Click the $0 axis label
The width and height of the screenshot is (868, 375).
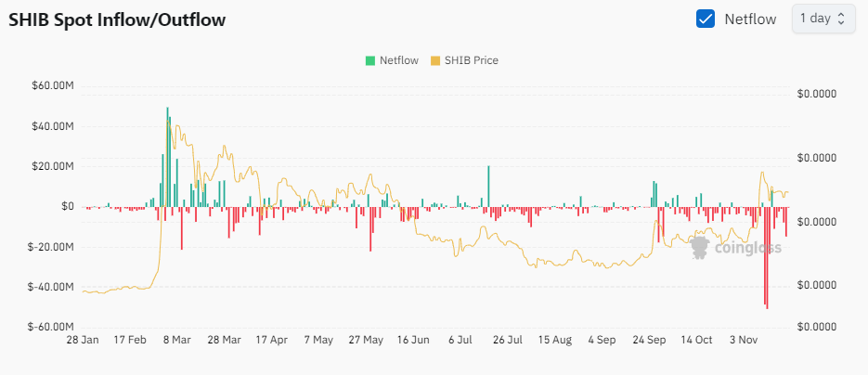tap(67, 207)
